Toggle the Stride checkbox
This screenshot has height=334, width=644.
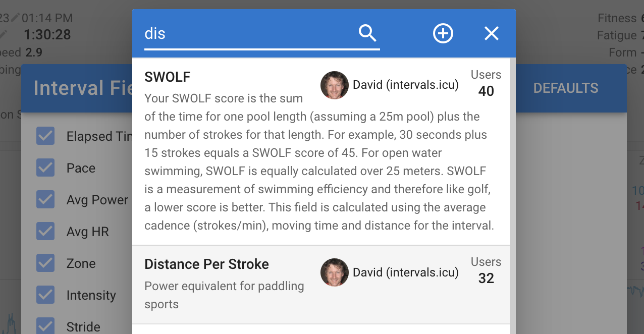(45, 326)
